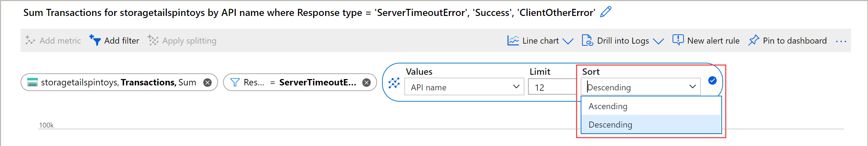Click the Sort combo box showing Descending
Image resolution: width=868 pixels, height=146 pixels.
tap(640, 87)
